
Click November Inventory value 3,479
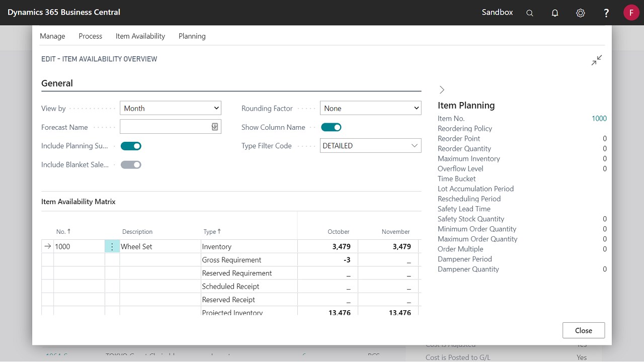click(x=402, y=246)
